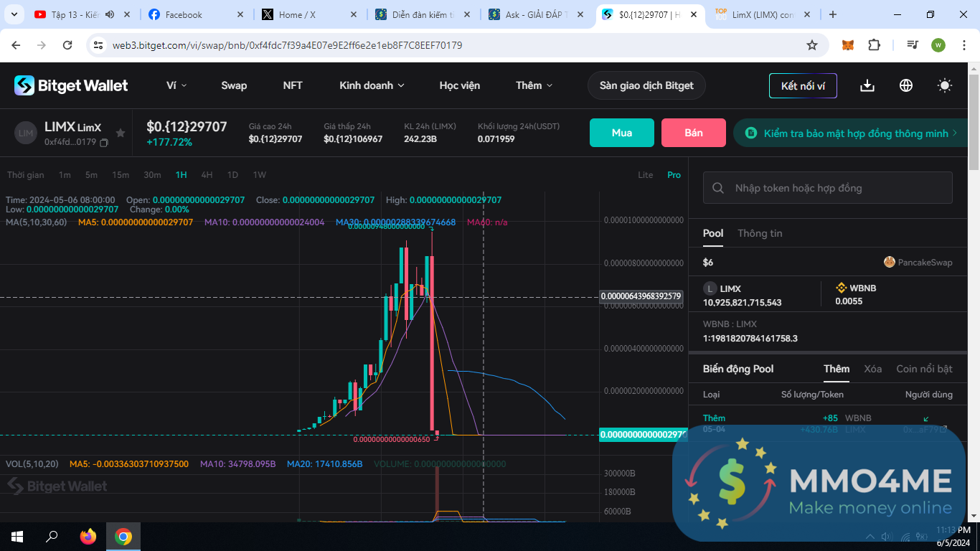Close the Facebook browser tab
The height and width of the screenshot is (551, 980).
[240, 14]
